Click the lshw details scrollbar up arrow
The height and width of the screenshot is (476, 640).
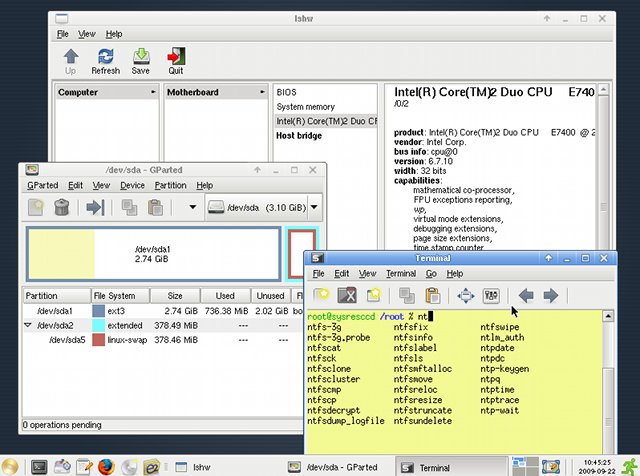tap(603, 90)
